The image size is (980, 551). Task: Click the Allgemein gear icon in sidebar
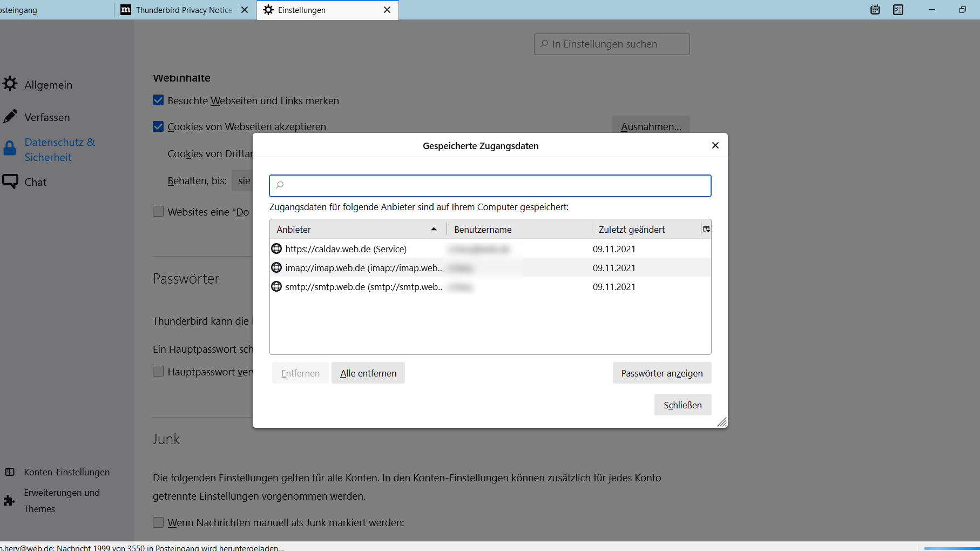(10, 84)
